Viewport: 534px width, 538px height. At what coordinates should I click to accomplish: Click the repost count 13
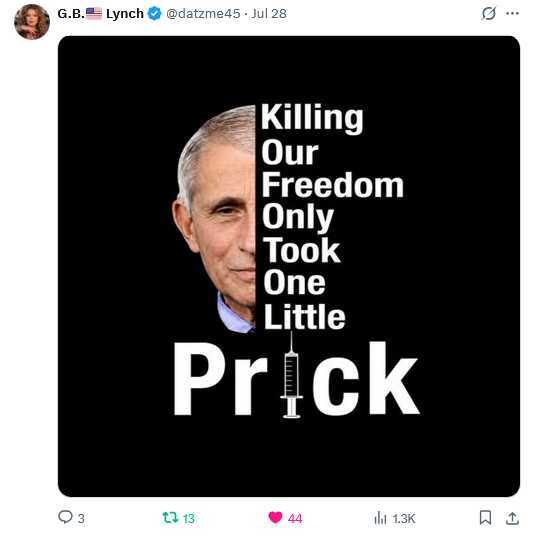point(189,518)
